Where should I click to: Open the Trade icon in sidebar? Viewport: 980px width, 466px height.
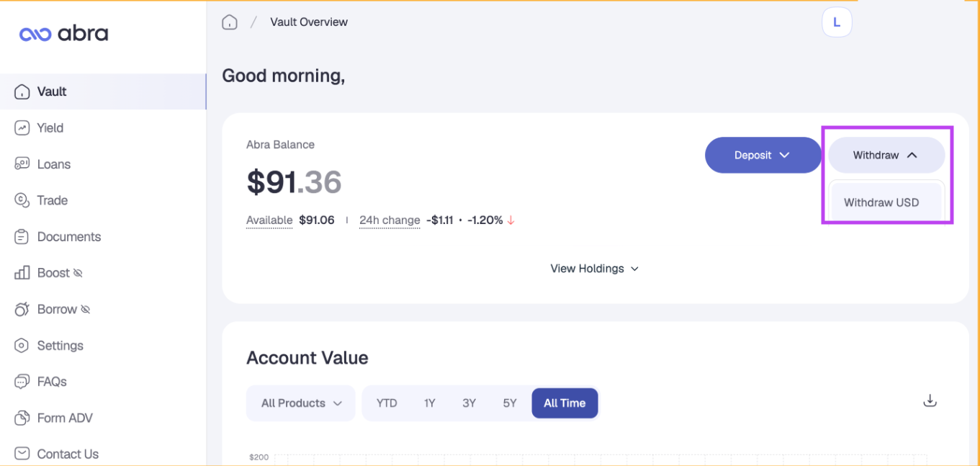[x=22, y=200]
